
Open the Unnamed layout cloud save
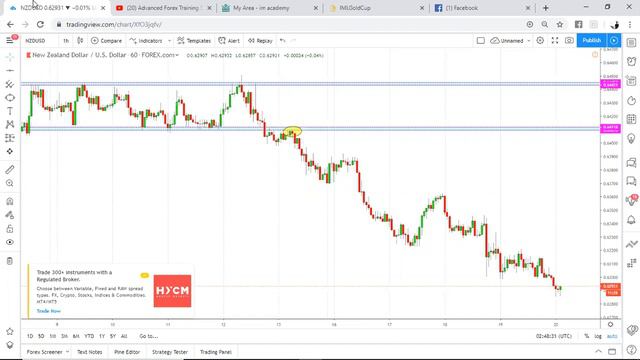pos(507,41)
